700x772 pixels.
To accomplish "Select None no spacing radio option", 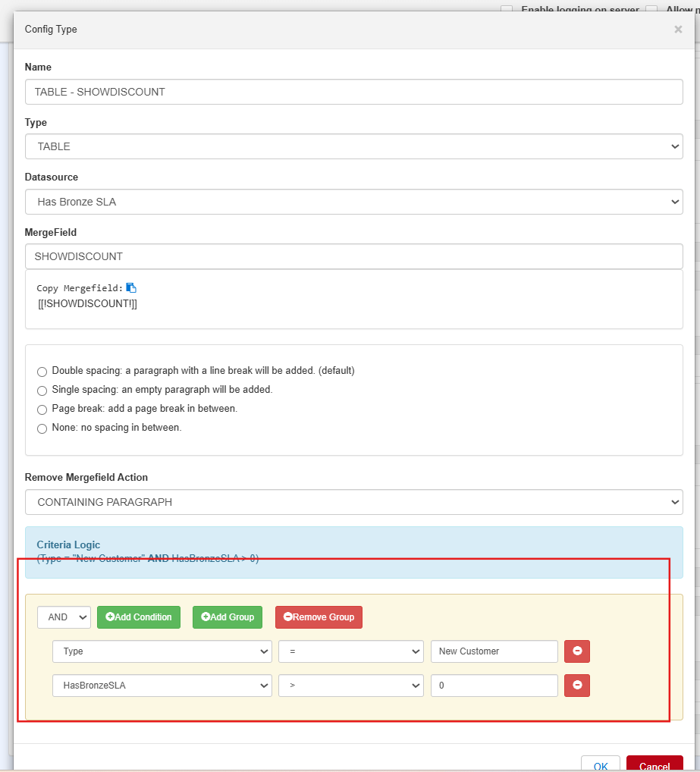I will pyautogui.click(x=42, y=428).
